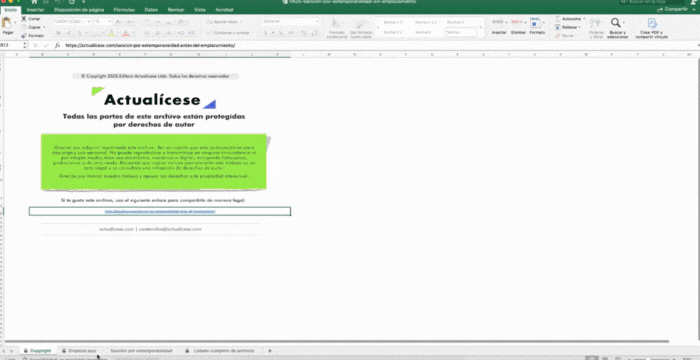This screenshot has width=700, height=360.
Task: Open the Vista ribbon tab
Action: coord(200,9)
